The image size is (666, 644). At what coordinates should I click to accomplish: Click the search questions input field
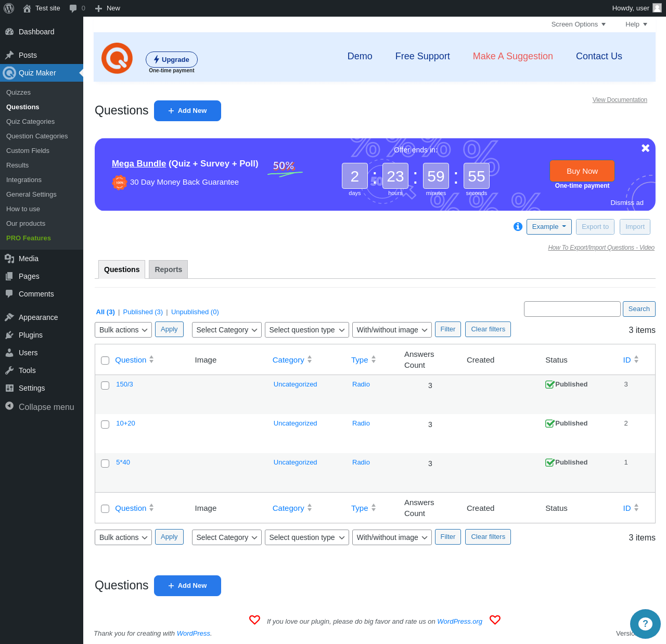[572, 309]
